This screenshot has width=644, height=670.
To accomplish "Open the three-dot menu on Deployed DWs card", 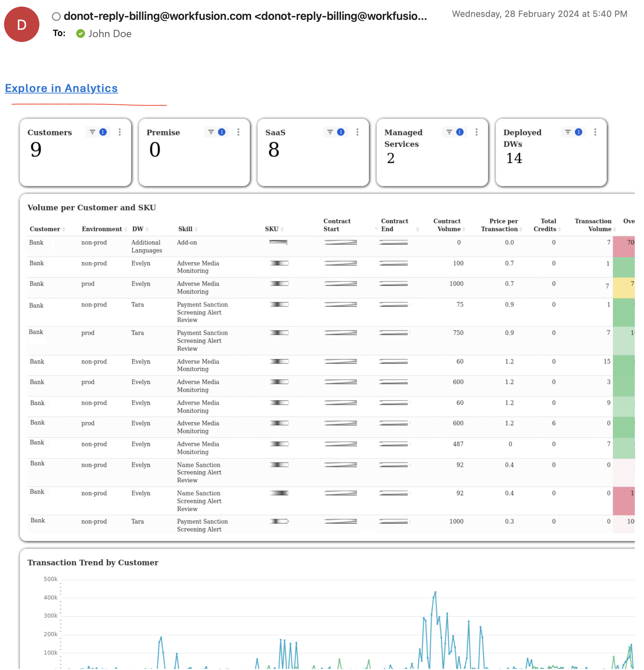I will 595,132.
